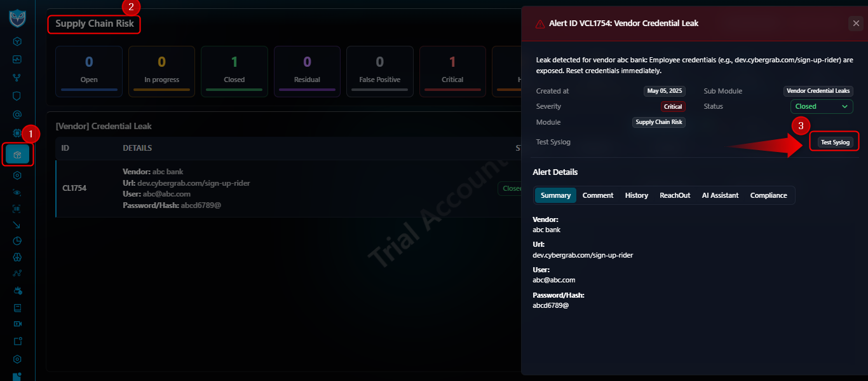The height and width of the screenshot is (381, 868).
Task: Switch to the Summary tab
Action: click(555, 195)
